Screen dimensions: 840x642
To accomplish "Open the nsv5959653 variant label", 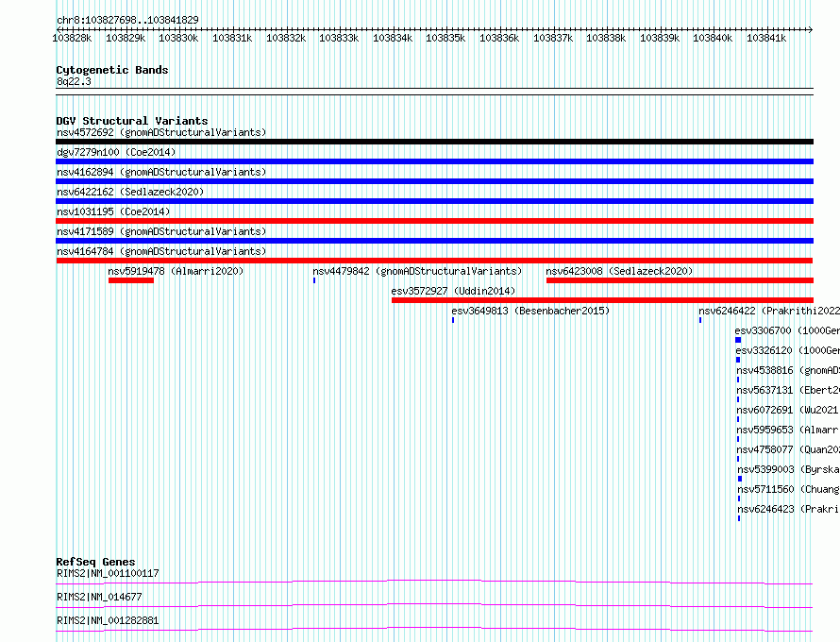I will (x=788, y=430).
